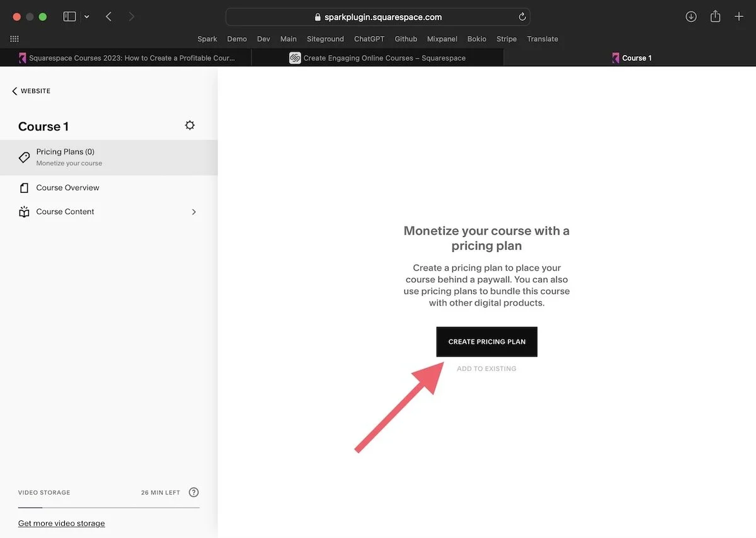This screenshot has height=538, width=756.
Task: Open the Downloads icon in the toolbar
Action: point(691,16)
